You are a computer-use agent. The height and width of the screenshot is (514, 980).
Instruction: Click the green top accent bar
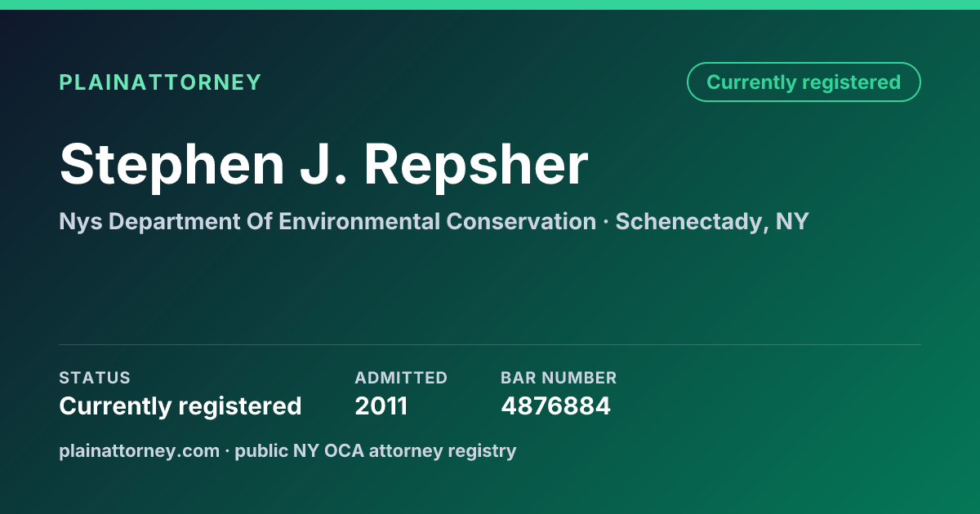[x=490, y=5]
